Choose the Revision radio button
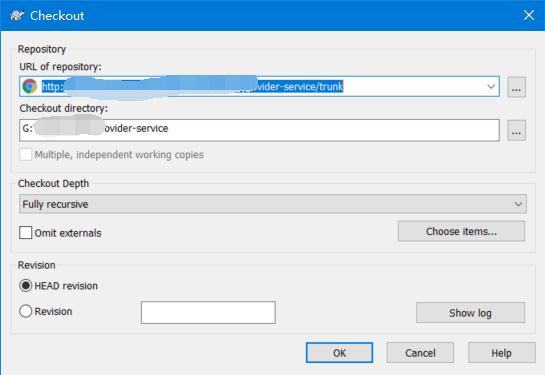Screen dimensions: 545x375 pos(26,311)
